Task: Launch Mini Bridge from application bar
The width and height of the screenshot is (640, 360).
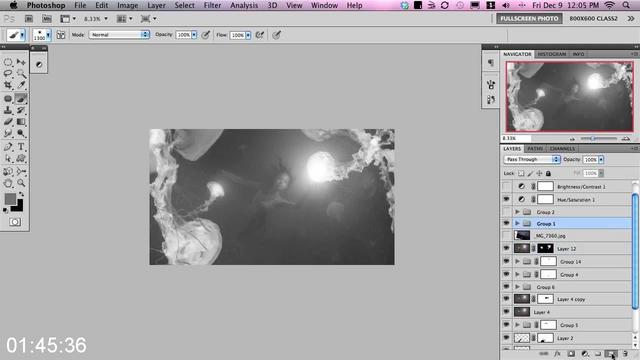Action: click(x=47, y=19)
